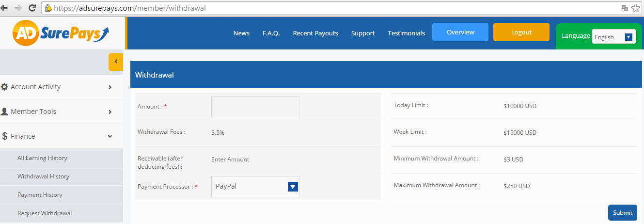Click the Overview button
Screen dimensions: 644x224
[460, 32]
